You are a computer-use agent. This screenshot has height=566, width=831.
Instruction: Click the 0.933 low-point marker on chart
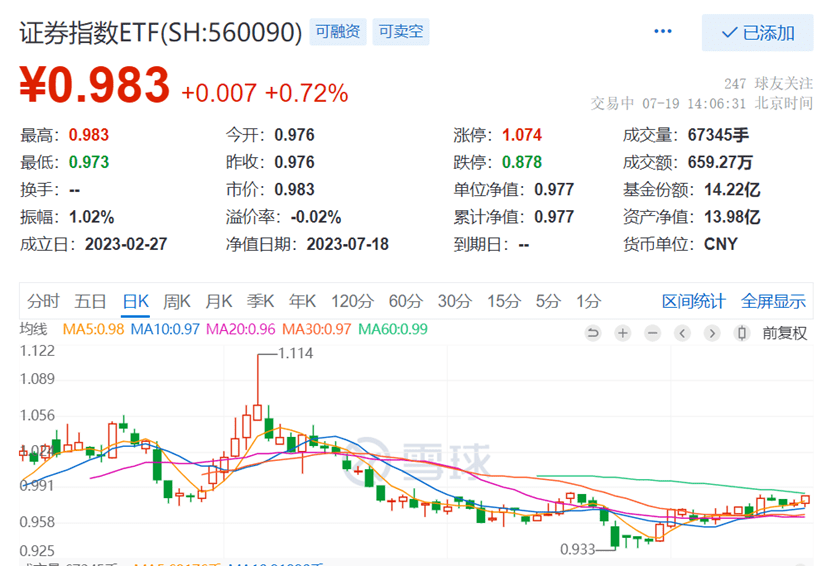point(578,549)
